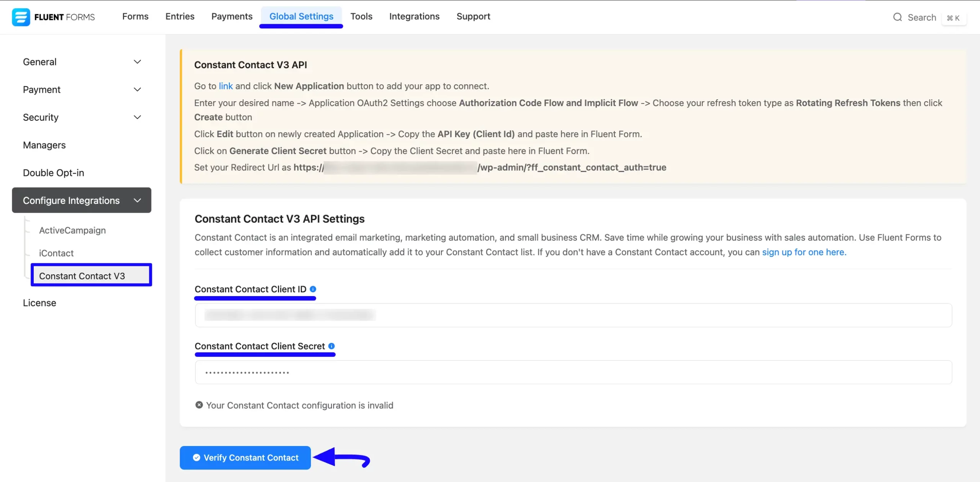The image size is (980, 482).
Task: Click the Verify Constant Contact button
Action: click(245, 457)
